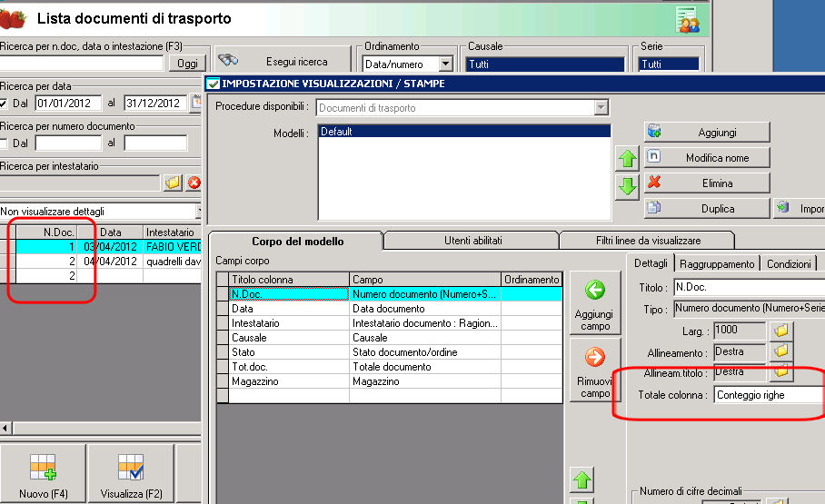Select the Default model entry

tap(464, 132)
